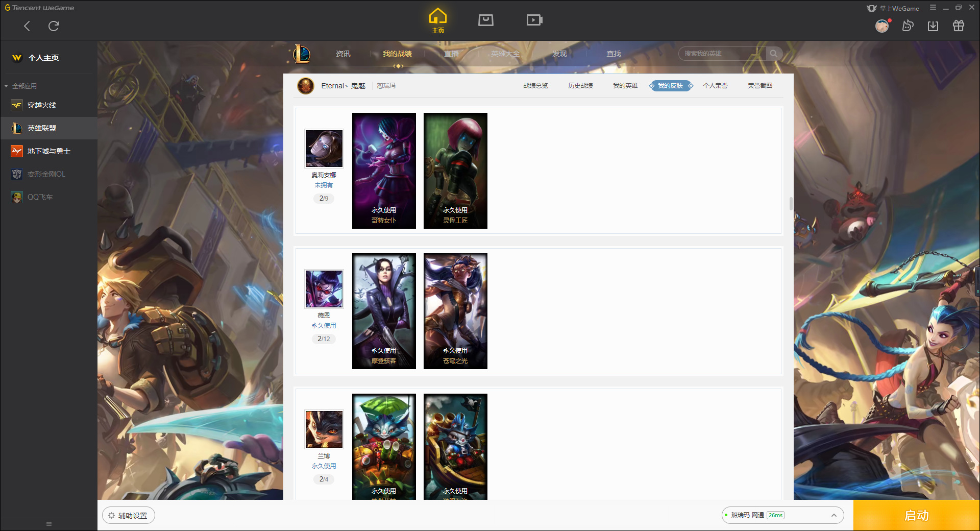This screenshot has height=531, width=980.
Task: Switch to 历史战绩 sub-tab
Action: pyautogui.click(x=580, y=86)
